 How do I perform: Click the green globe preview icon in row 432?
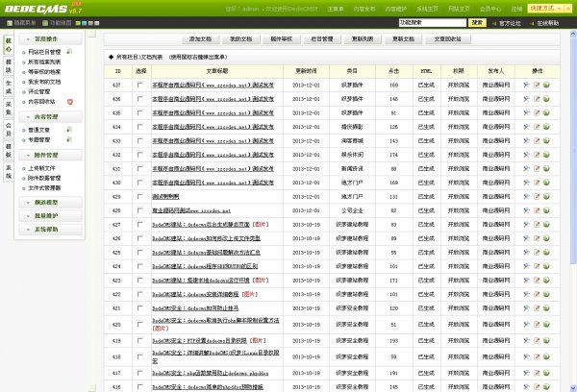546,155
